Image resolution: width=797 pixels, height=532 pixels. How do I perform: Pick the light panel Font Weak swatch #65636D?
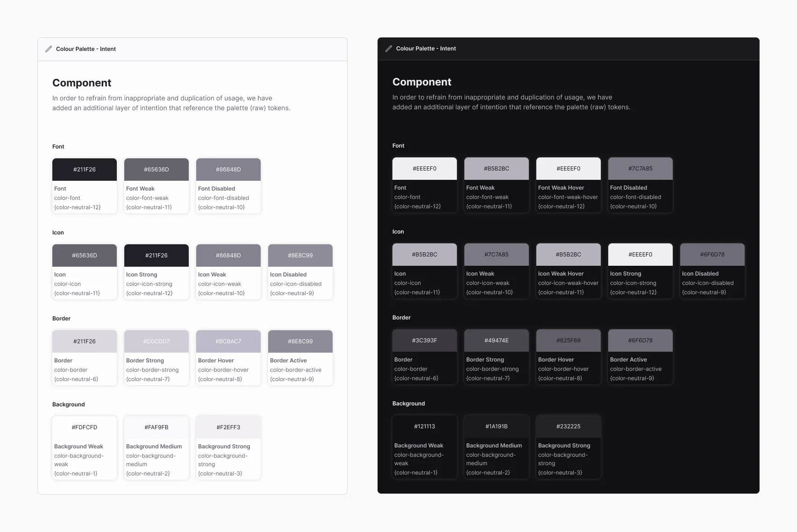click(x=157, y=170)
